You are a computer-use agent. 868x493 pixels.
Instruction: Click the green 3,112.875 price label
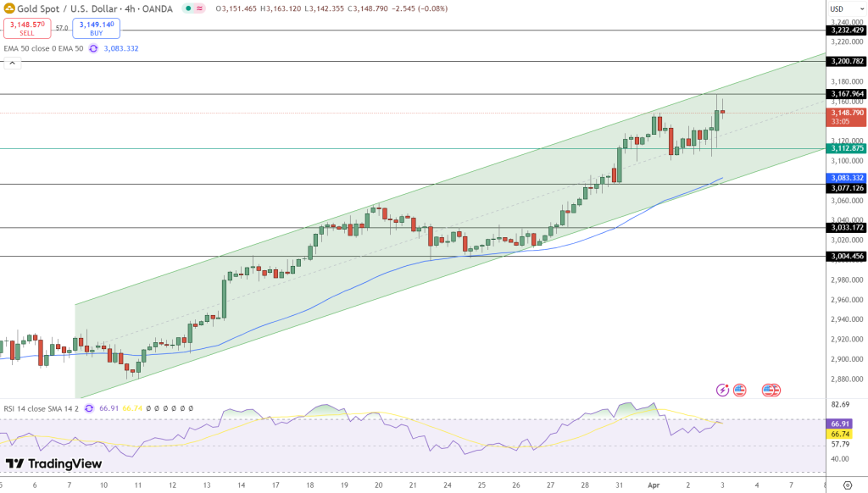tap(847, 148)
